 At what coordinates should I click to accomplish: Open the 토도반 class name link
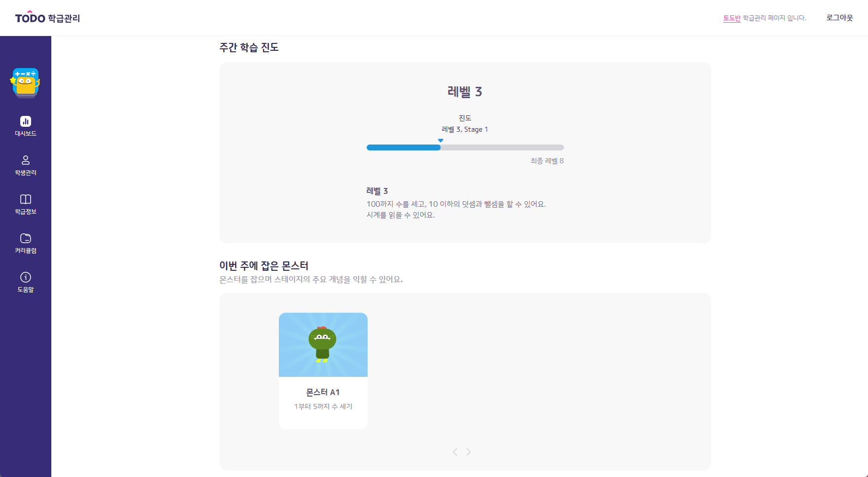tap(732, 18)
